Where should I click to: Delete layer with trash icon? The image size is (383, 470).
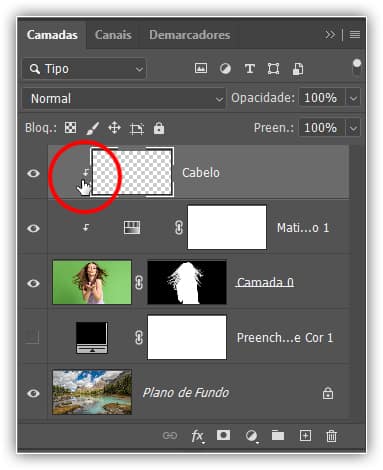coord(331,436)
